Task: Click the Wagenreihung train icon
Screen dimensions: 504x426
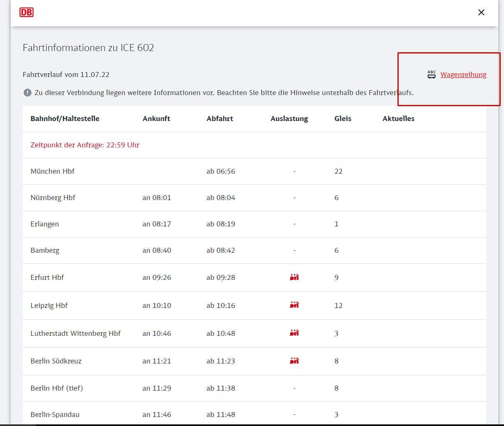Action: click(x=431, y=74)
